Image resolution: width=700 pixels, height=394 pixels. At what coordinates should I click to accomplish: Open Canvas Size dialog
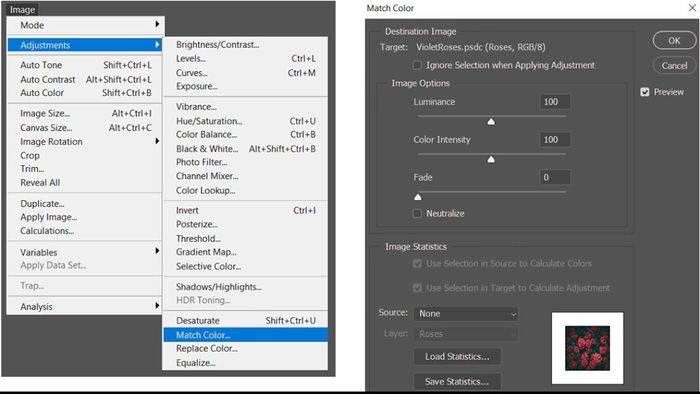pyautogui.click(x=85, y=128)
